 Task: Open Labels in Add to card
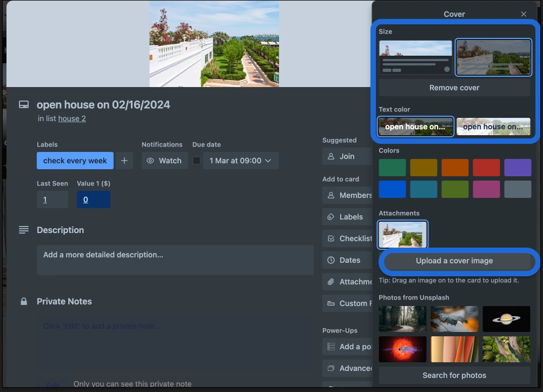click(347, 217)
